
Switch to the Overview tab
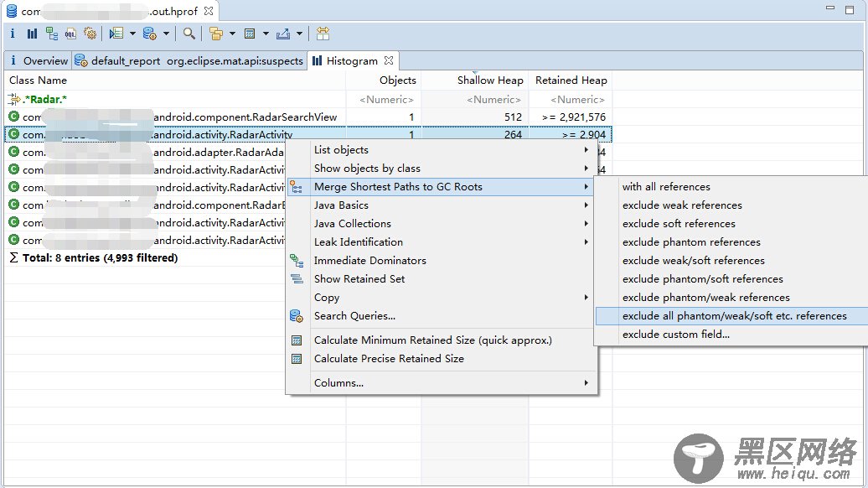pyautogui.click(x=39, y=61)
